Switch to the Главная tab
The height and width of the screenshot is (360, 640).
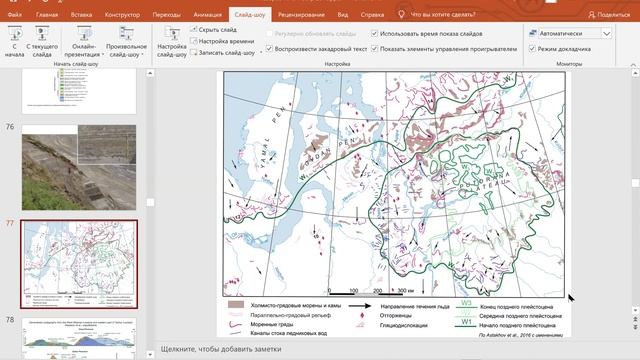tap(47, 15)
